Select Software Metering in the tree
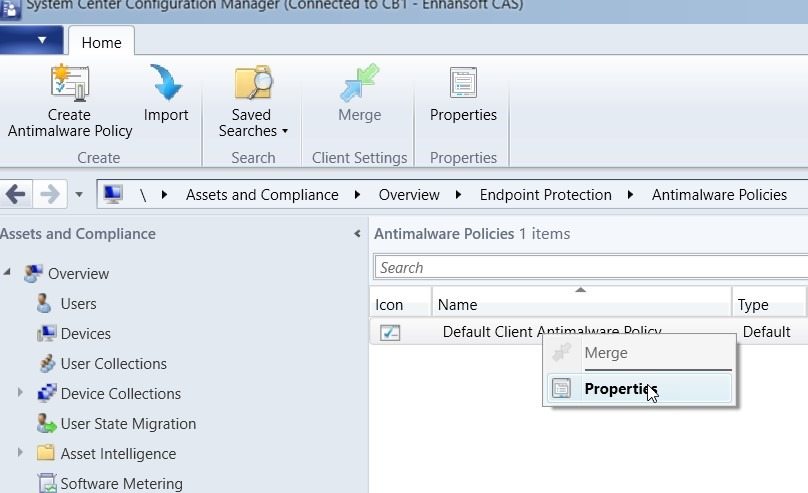Viewport: 808px width, 493px height. coord(122,483)
